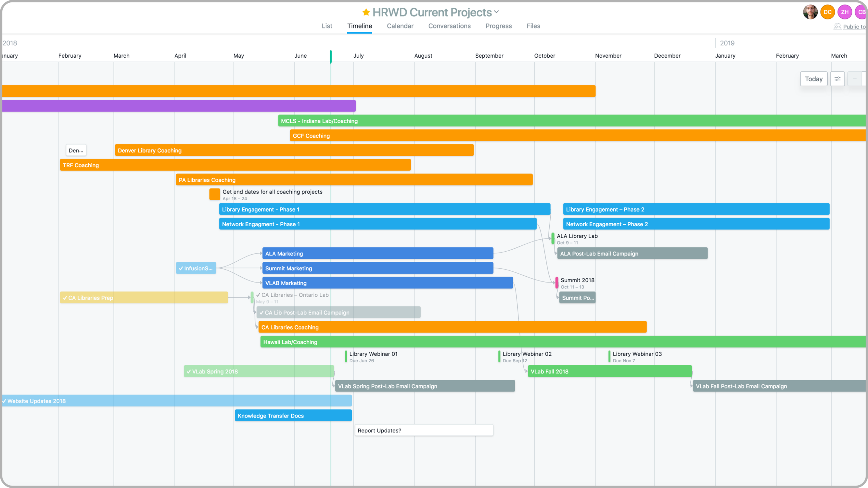Toggle completion on Website Updates 2018
868x488 pixels.
4,401
